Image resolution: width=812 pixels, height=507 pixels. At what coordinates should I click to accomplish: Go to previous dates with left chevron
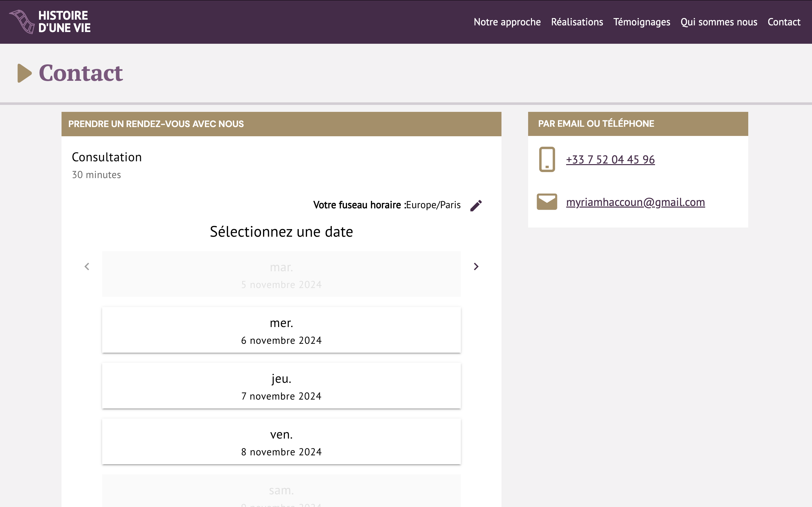(87, 266)
